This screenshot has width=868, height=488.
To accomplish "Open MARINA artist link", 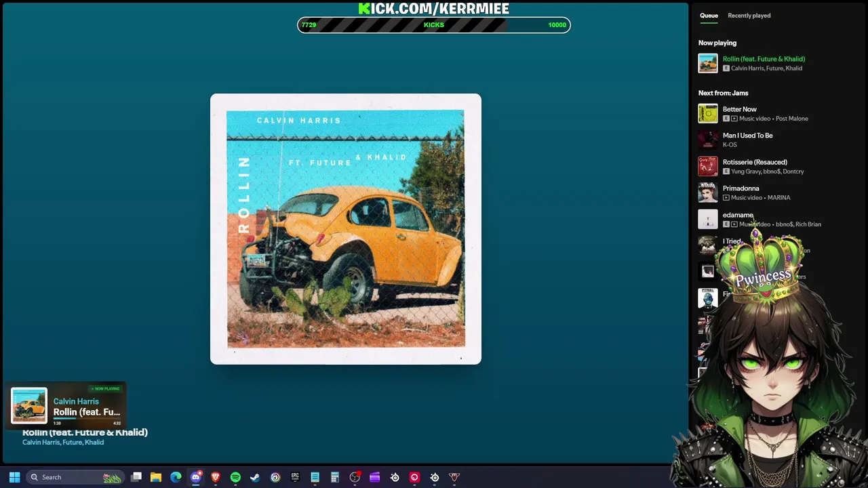I will (778, 198).
